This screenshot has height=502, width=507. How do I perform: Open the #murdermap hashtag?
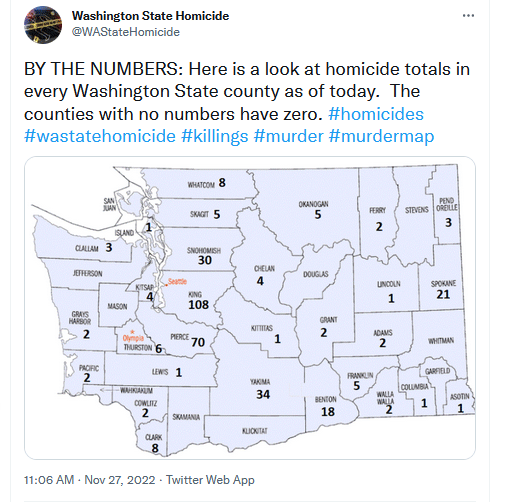pos(381,136)
